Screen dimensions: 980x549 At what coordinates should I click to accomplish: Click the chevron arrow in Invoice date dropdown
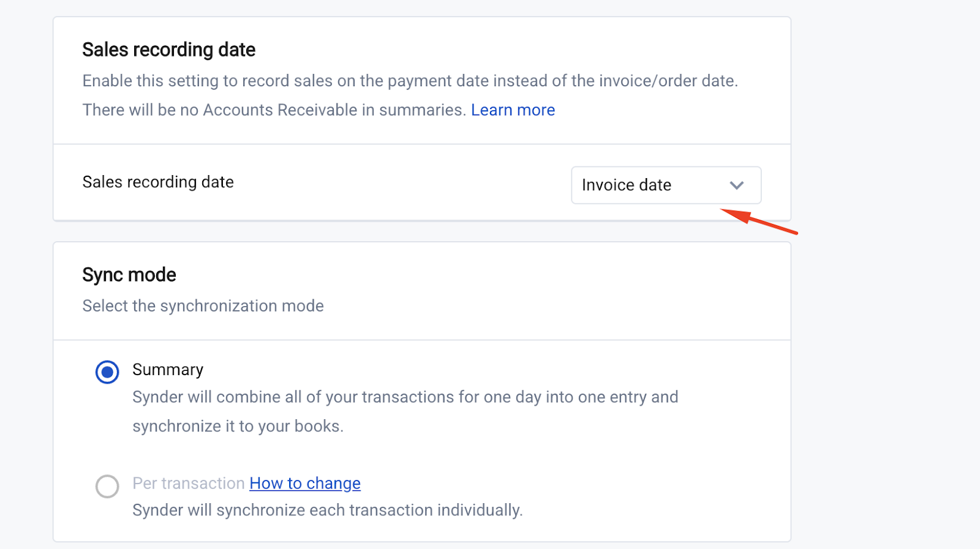[737, 185]
